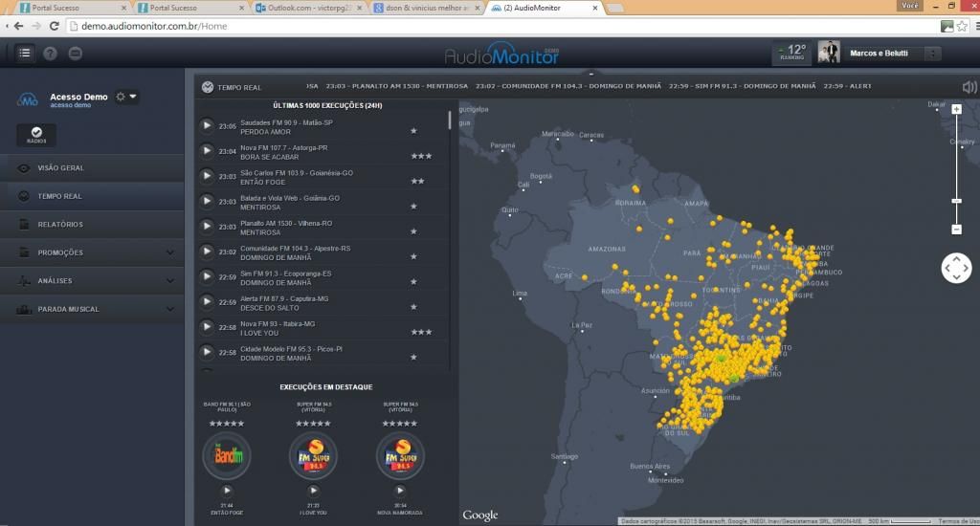Open Acesso Demo settings gear dropdown
980x526 pixels.
pyautogui.click(x=125, y=97)
